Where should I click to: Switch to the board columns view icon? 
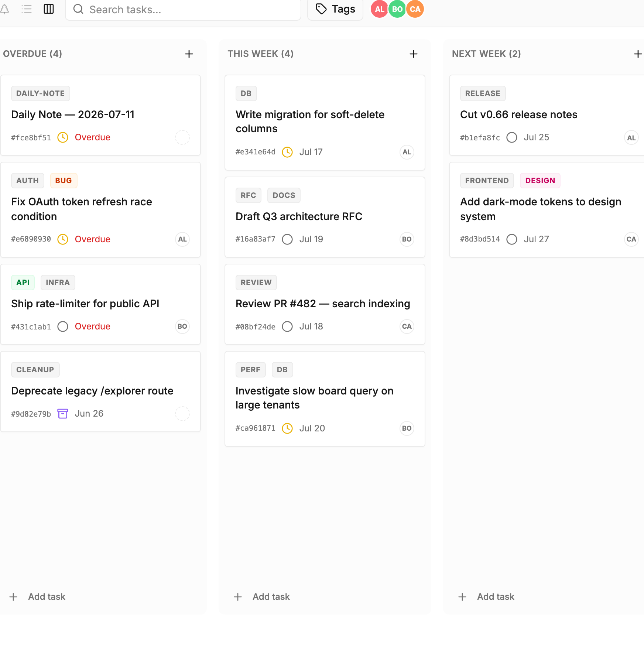[x=49, y=9]
